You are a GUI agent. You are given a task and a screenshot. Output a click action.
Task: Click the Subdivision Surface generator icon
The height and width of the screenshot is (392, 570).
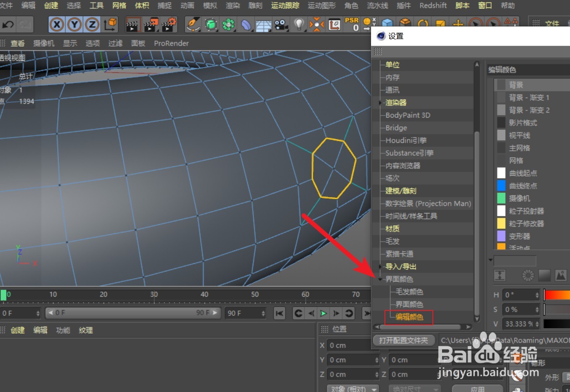211,25
